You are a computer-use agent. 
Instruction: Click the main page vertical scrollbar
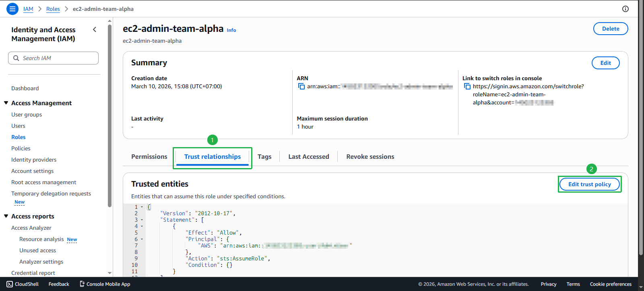(x=641, y=128)
